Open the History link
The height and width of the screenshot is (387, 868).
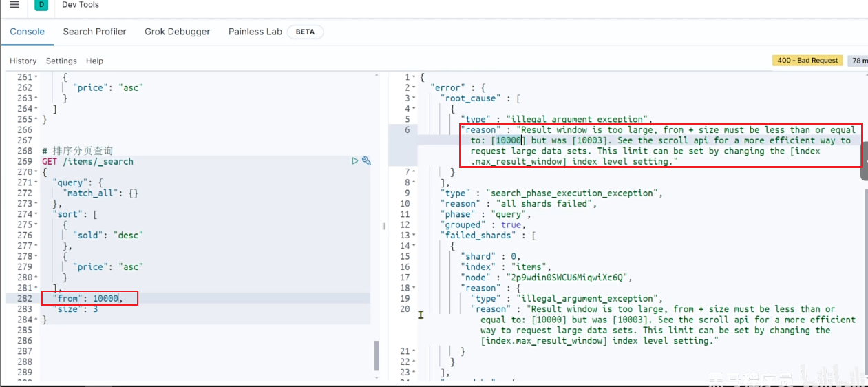(23, 61)
